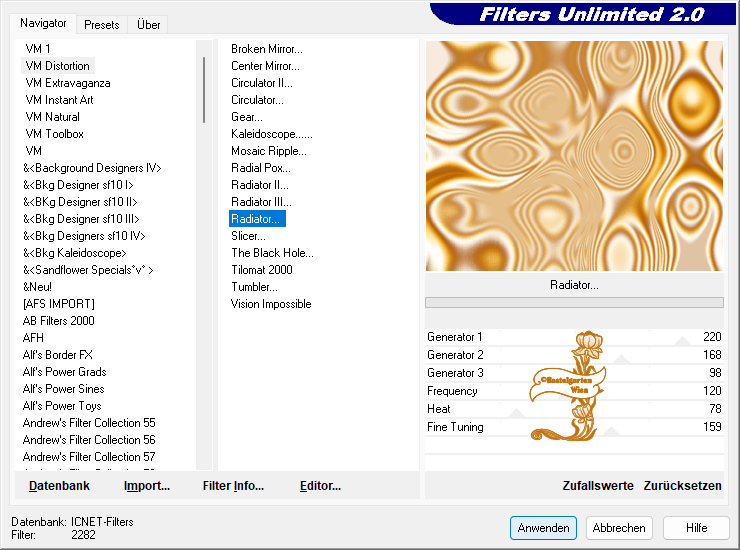Select &<Bkg Designer sf10 III> category
This screenshot has height=550, width=740.
pyautogui.click(x=81, y=219)
